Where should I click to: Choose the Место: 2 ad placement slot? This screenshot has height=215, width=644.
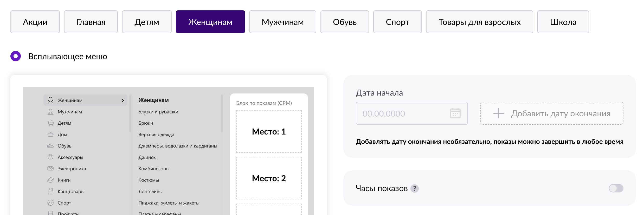(269, 178)
